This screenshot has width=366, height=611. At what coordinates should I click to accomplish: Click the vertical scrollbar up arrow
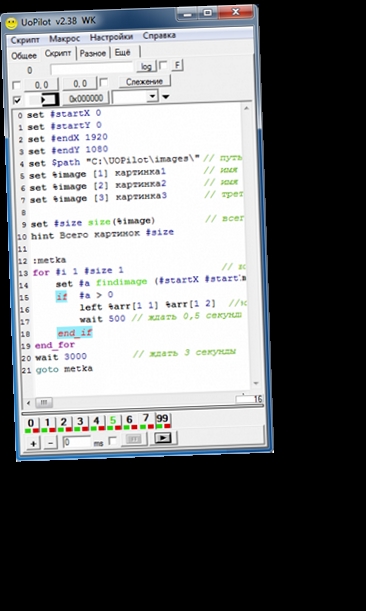tap(246, 108)
